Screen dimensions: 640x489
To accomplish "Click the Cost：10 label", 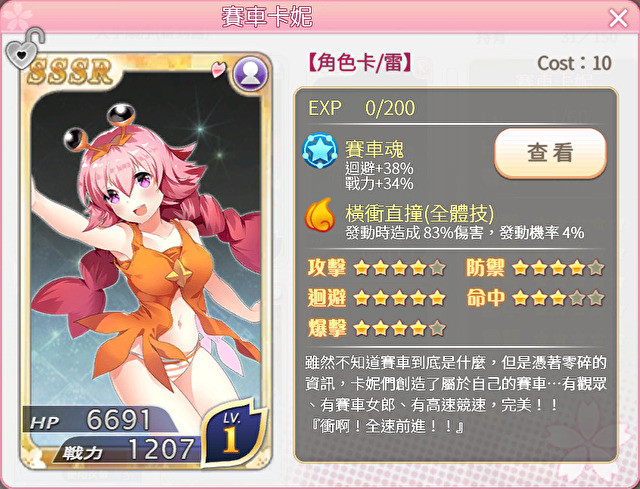I will (x=574, y=63).
